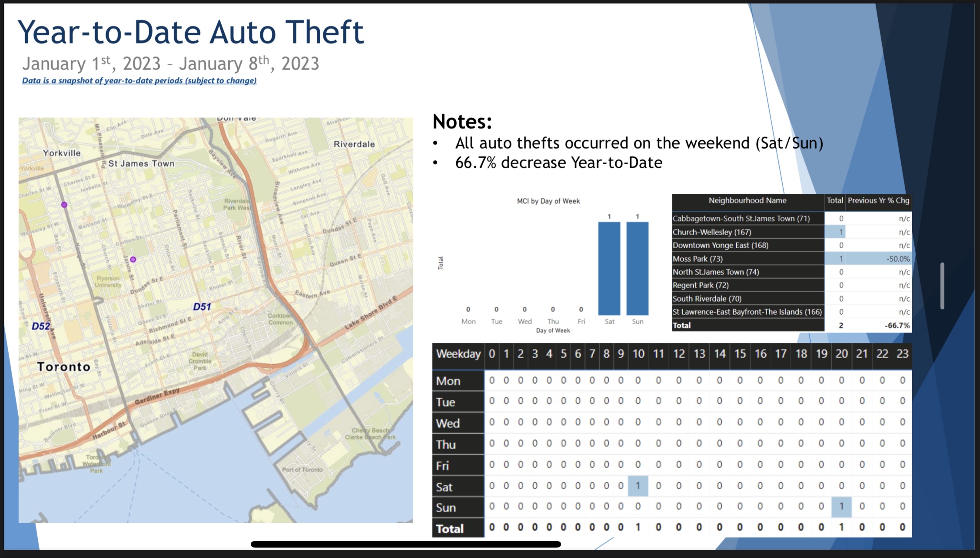Select hour 0 column header

point(492,354)
